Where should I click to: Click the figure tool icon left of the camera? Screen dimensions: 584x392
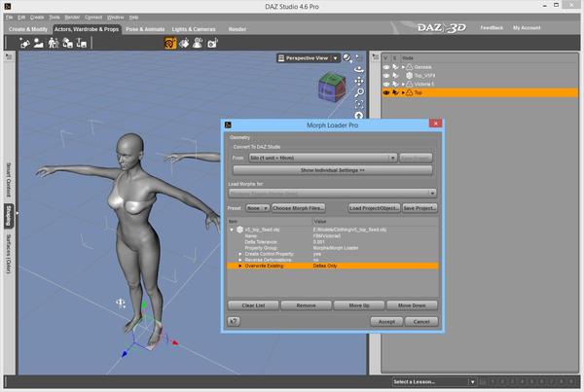pos(198,43)
